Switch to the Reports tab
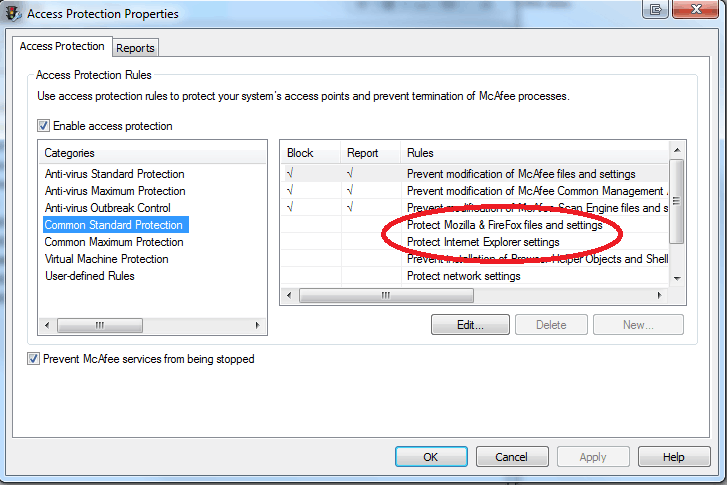Image resolution: width=727 pixels, height=485 pixels. coord(135,48)
